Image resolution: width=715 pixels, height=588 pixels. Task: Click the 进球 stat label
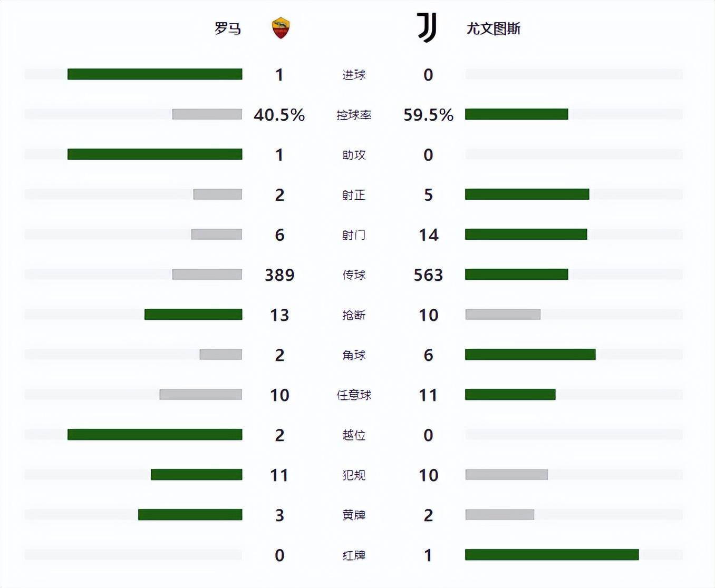(353, 75)
